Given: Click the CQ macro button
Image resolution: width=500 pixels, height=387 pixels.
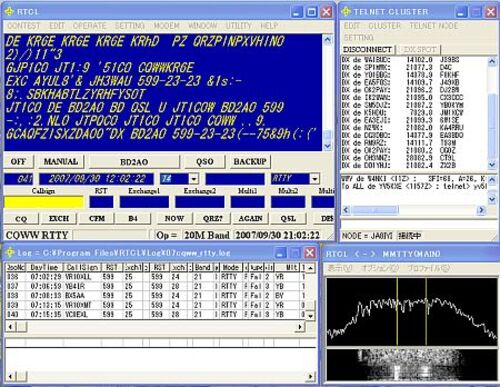Looking at the screenshot, I should pyautogui.click(x=21, y=219).
